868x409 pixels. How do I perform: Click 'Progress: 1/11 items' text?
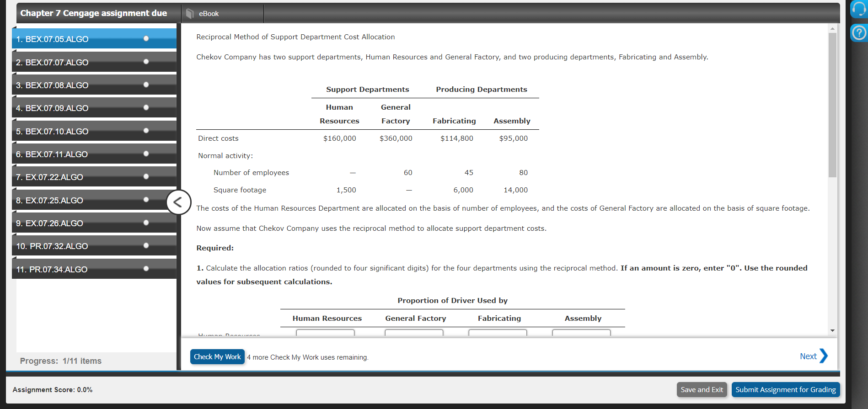(x=61, y=361)
